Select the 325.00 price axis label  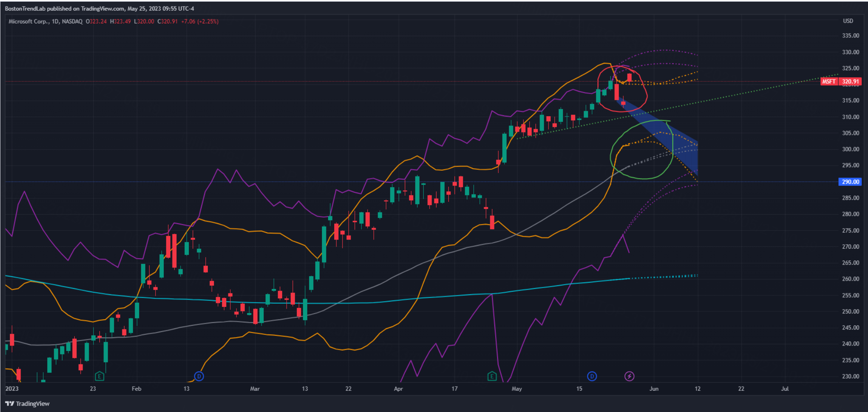pyautogui.click(x=850, y=68)
